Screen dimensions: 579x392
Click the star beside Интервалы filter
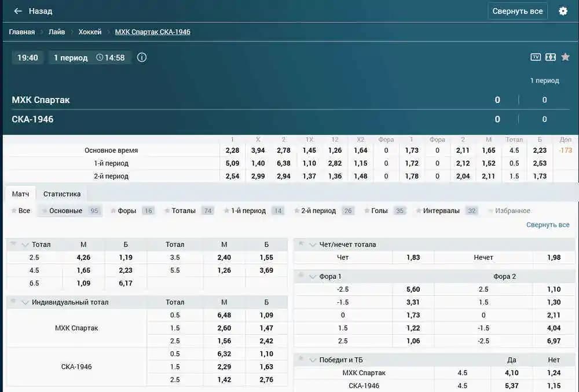[419, 211]
